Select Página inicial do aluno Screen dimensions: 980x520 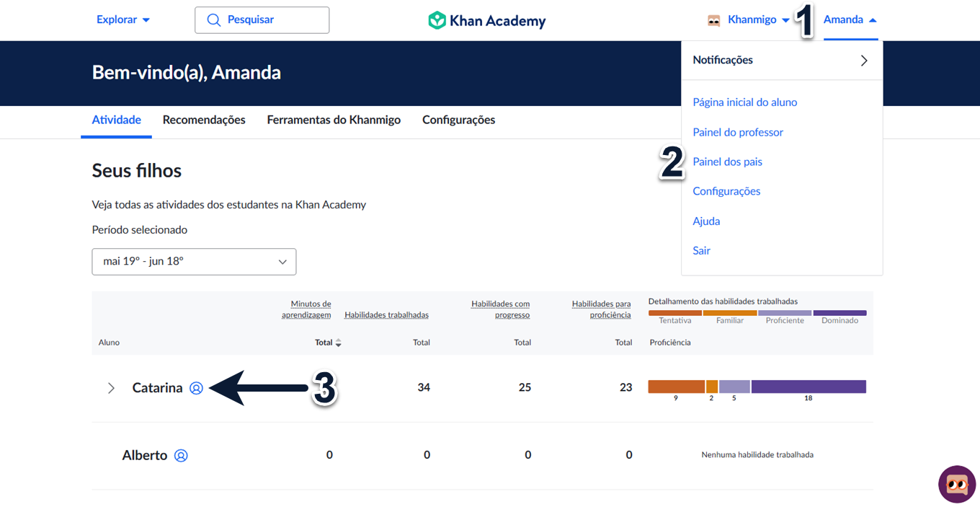[x=745, y=102]
